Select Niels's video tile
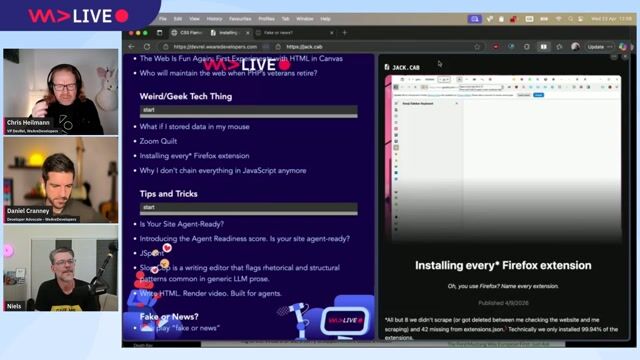This screenshot has width=640, height=360. click(x=61, y=268)
